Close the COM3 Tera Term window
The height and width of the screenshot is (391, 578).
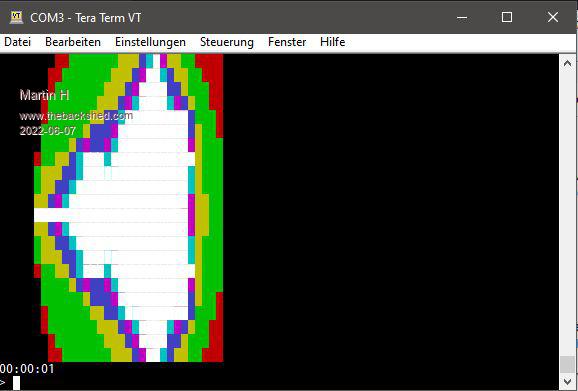pos(553,17)
